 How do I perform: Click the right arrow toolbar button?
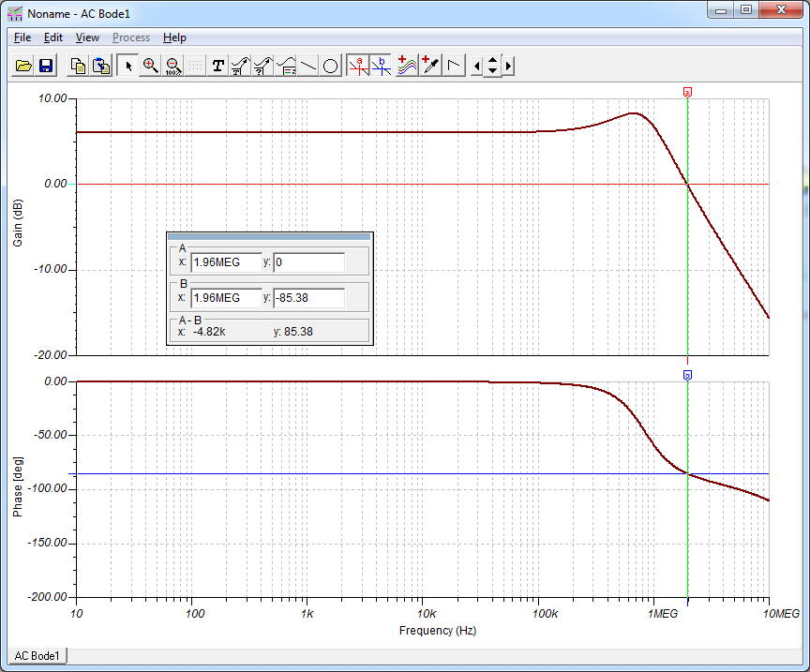[x=508, y=66]
